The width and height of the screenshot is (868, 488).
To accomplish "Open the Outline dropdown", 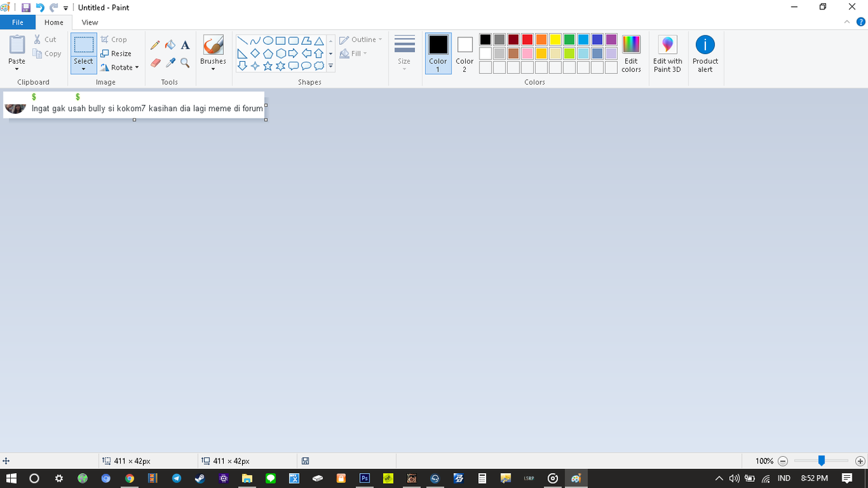I will [361, 39].
